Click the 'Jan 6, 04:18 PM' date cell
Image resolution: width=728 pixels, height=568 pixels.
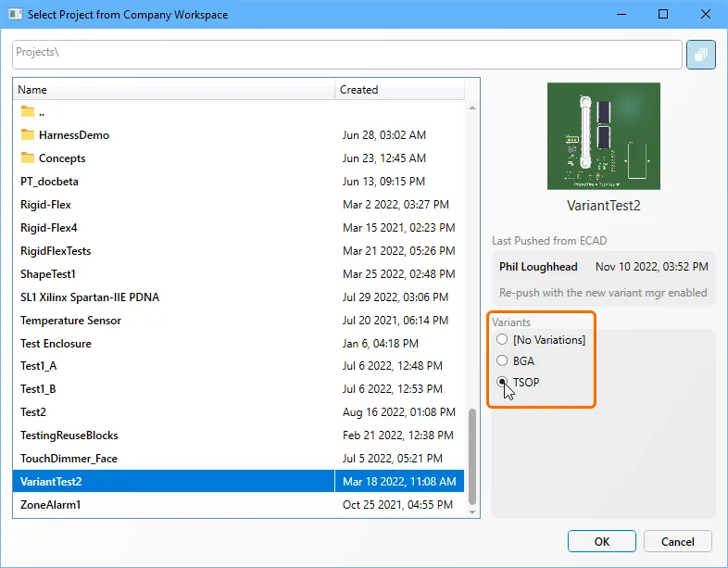pyautogui.click(x=381, y=343)
